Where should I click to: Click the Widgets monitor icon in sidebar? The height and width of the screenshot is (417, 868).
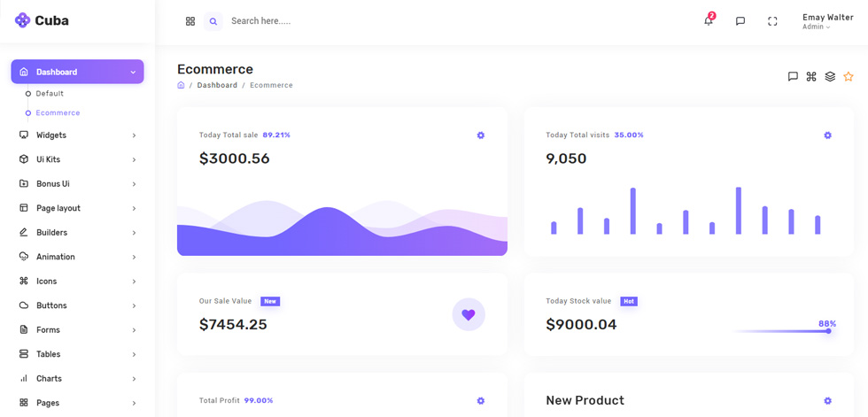point(23,135)
